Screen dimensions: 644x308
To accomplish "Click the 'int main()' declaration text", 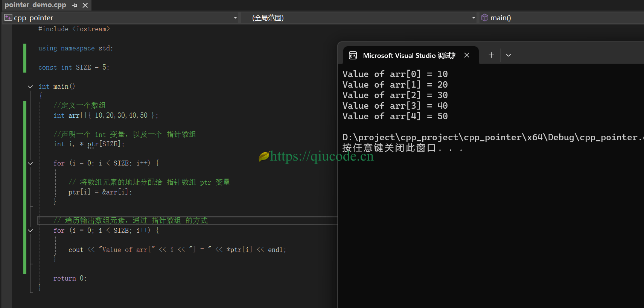I will coord(57,86).
